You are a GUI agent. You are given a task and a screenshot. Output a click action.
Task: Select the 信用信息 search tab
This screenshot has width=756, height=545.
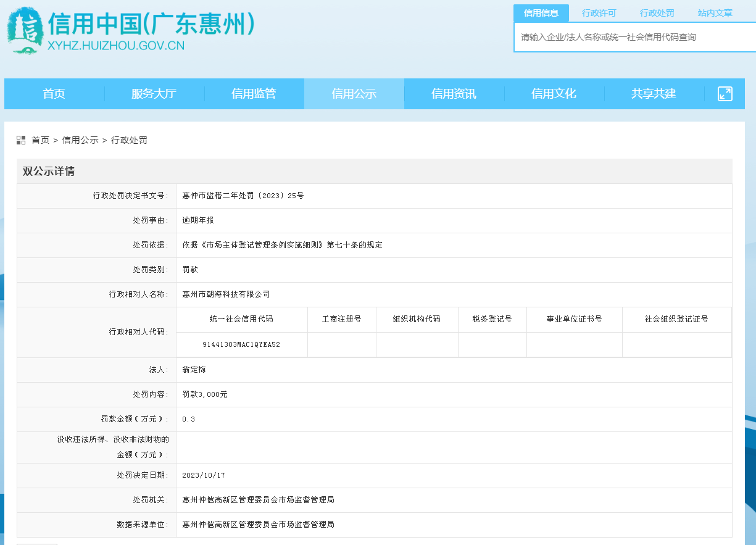point(541,13)
